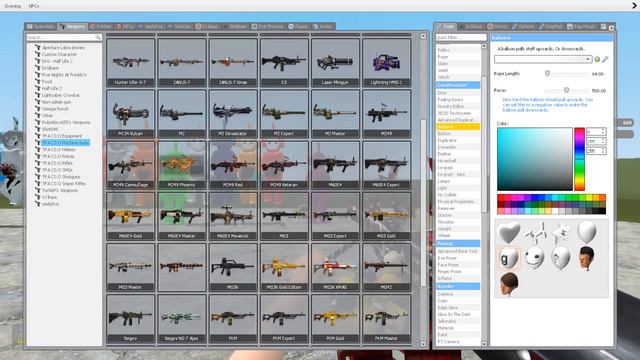The height and width of the screenshot is (360, 640).
Task: Click the Quick Filter field
Action: pos(461,38)
